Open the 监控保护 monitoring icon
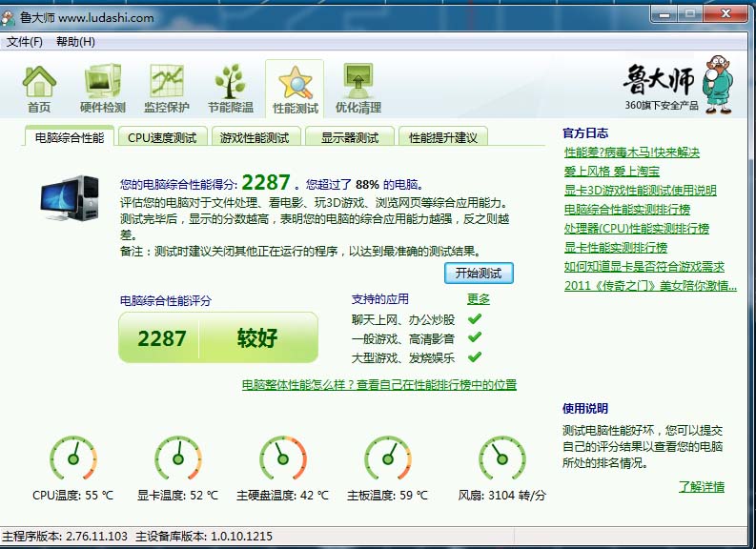The image size is (756, 549). (x=166, y=90)
